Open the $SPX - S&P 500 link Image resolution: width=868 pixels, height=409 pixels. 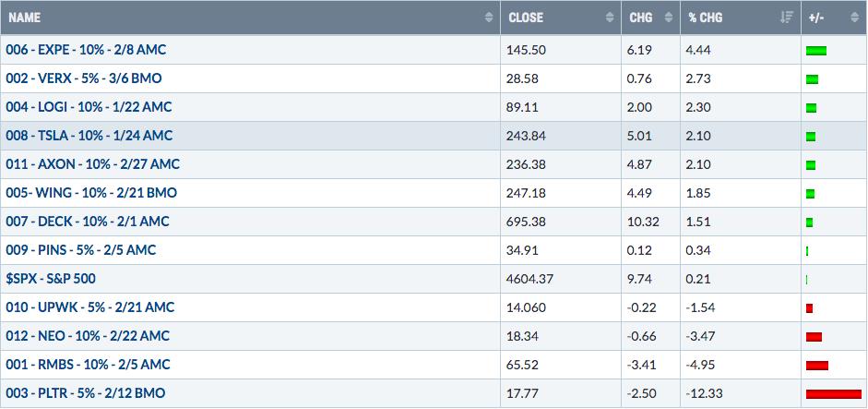click(x=51, y=279)
